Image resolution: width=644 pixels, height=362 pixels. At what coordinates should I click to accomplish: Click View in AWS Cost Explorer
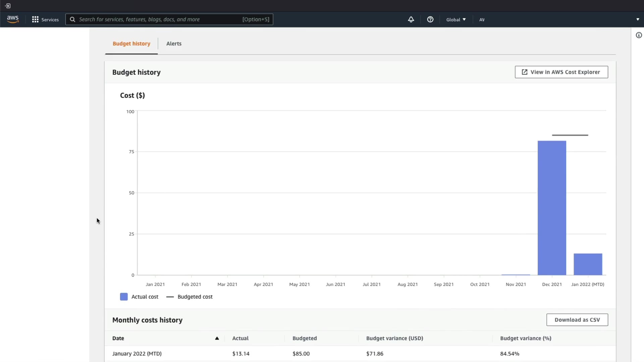(x=561, y=72)
